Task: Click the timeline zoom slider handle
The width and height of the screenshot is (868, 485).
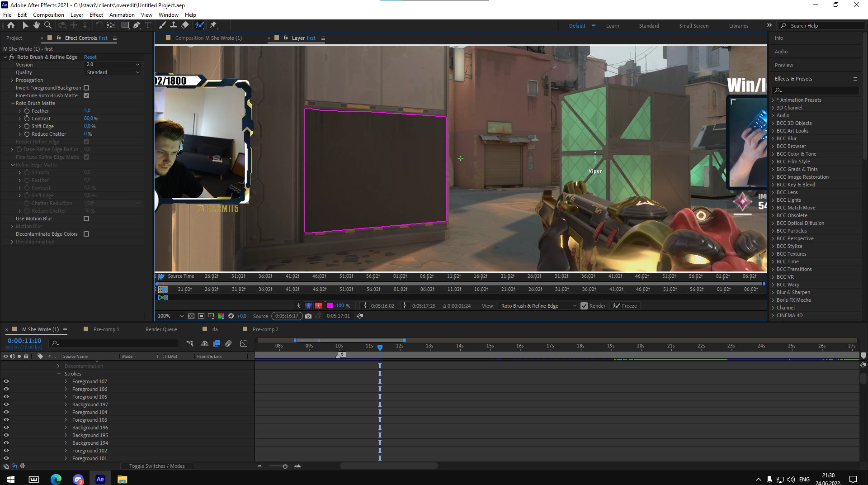Action: pos(285,466)
